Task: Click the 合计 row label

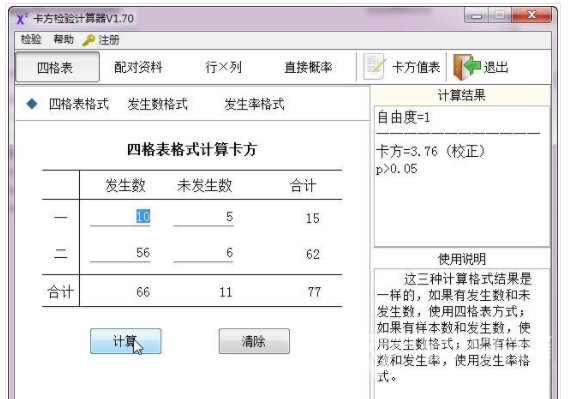Action: [60, 292]
